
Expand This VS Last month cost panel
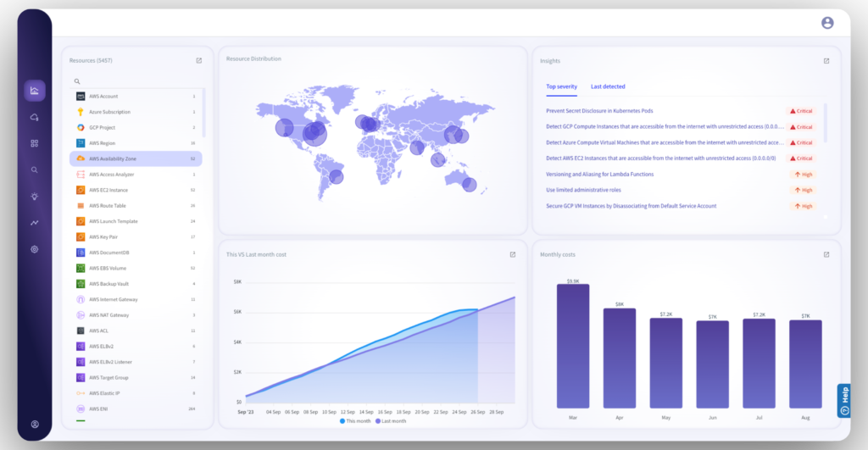513,254
